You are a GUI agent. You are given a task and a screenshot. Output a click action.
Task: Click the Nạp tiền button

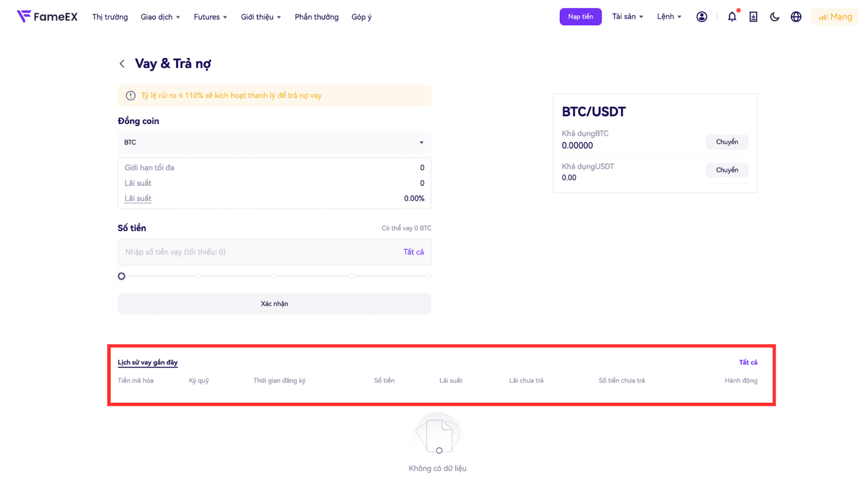point(580,17)
